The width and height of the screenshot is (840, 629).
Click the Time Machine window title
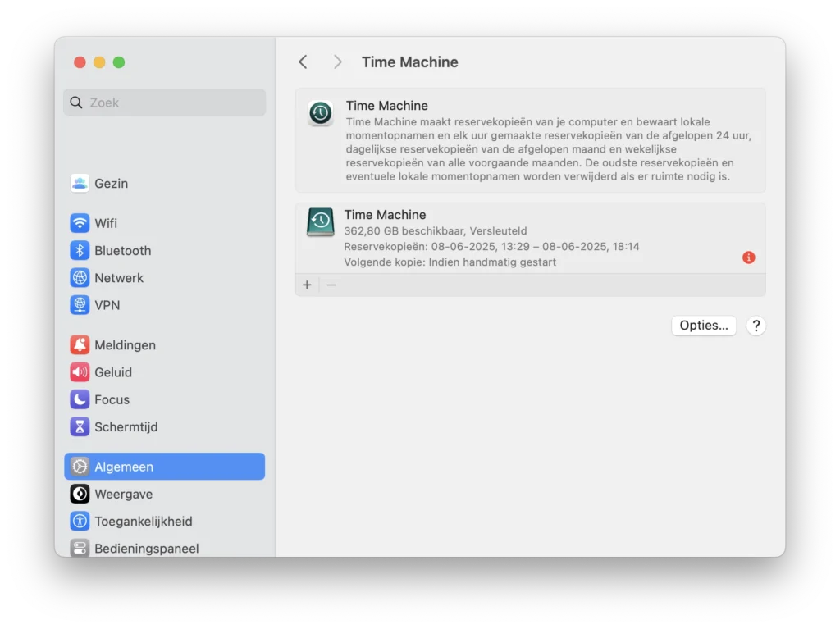click(x=410, y=62)
